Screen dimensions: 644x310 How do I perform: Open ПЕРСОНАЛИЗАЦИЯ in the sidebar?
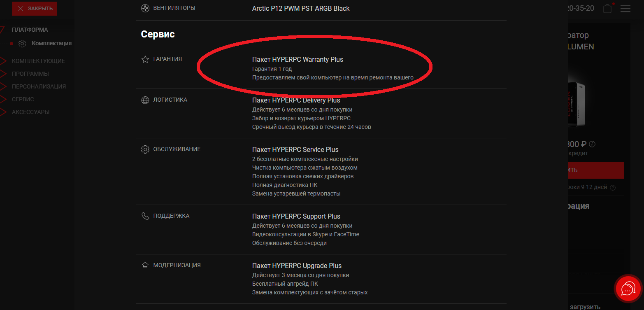[39, 86]
